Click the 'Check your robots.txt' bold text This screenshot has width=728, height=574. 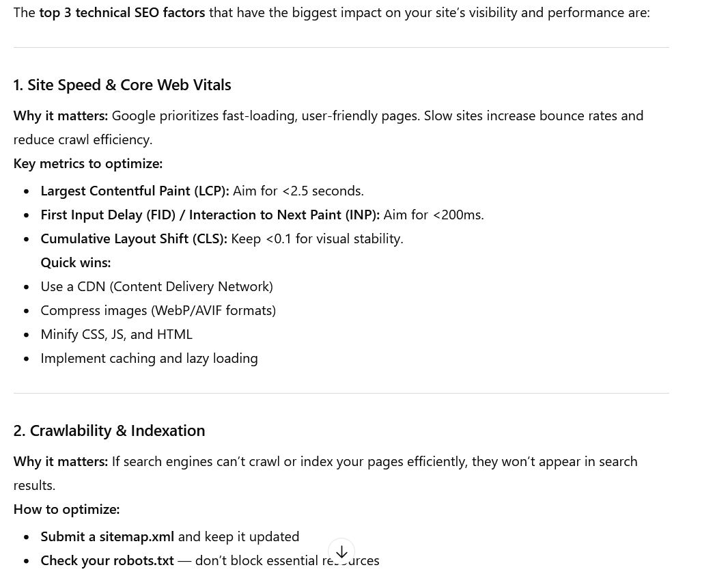107,560
